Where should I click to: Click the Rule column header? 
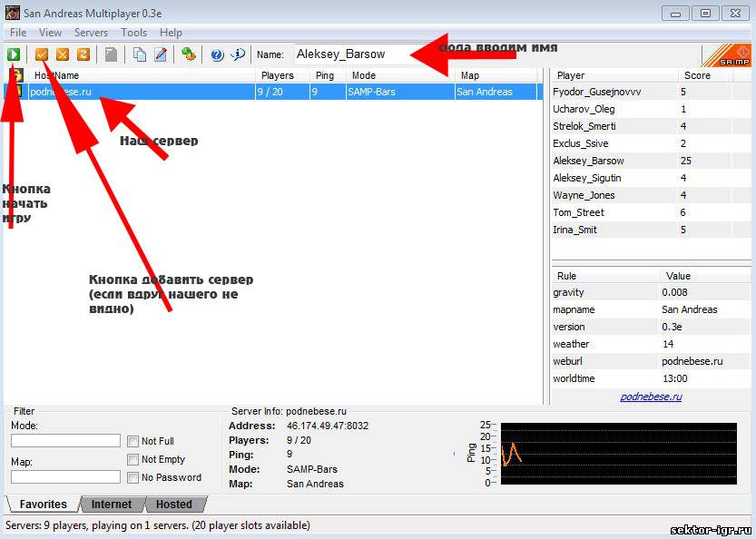coord(605,276)
